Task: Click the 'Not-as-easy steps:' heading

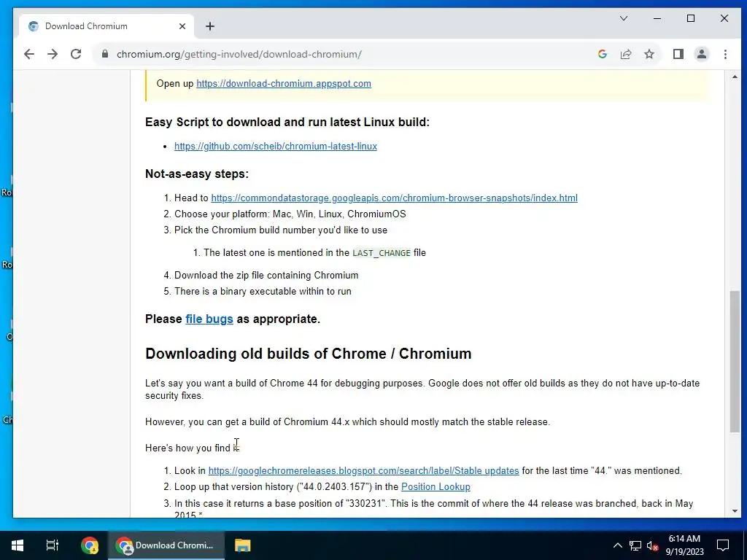Action: coord(197,174)
